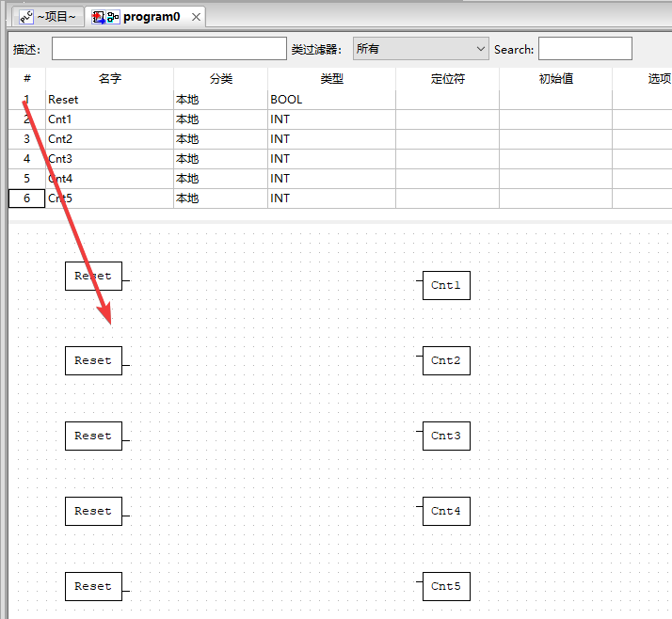This screenshot has height=619, width=672.
Task: Click the row number 6 cell
Action: point(26,198)
